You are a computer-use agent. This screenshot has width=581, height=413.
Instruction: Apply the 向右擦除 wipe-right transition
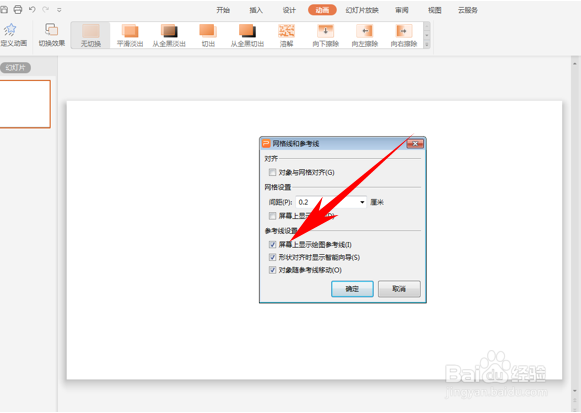tap(404, 35)
